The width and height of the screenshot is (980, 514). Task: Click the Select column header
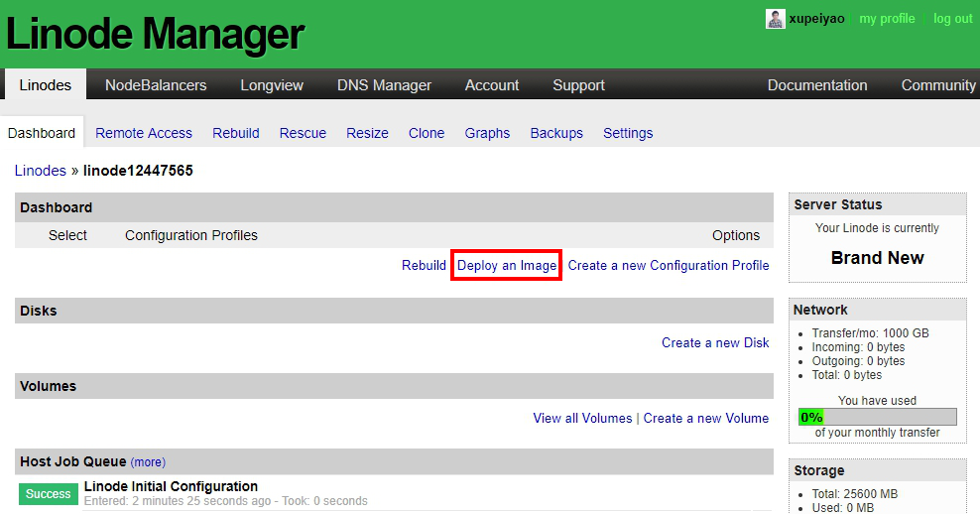click(67, 235)
